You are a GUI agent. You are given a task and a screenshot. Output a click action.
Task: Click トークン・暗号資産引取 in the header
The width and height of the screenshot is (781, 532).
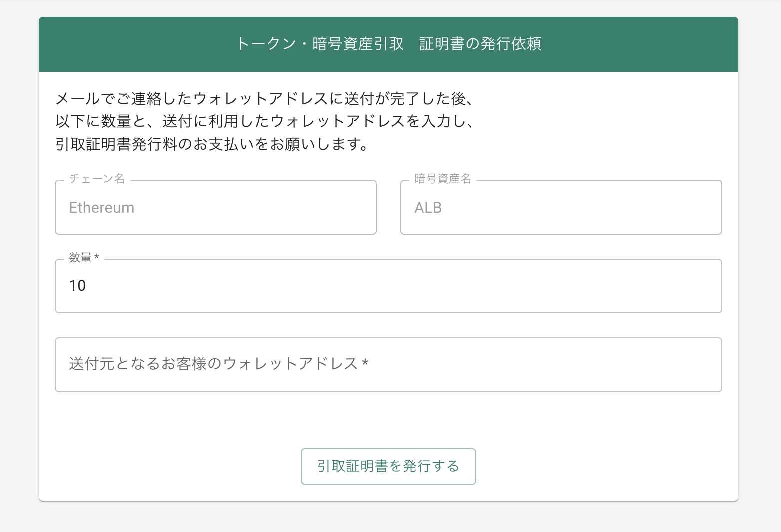[320, 44]
